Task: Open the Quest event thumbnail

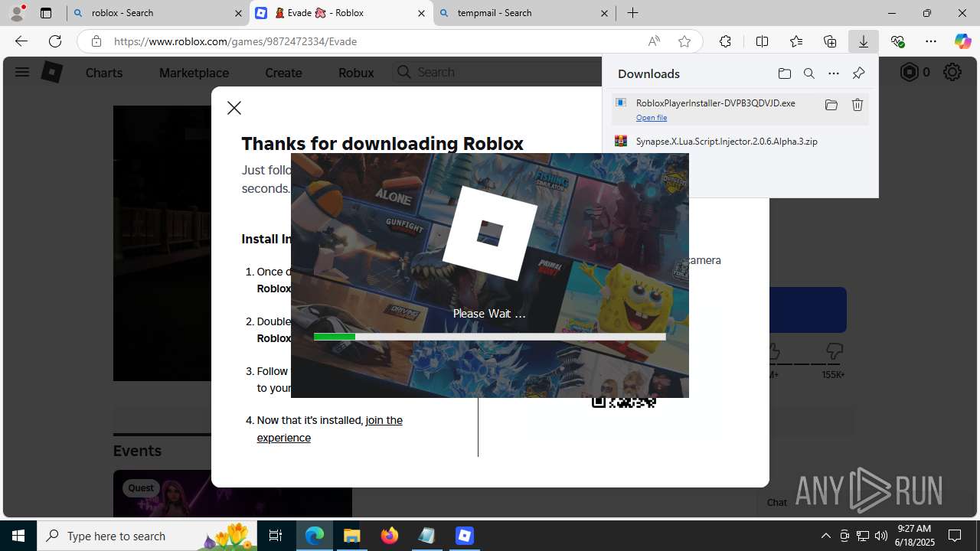Action: (x=233, y=494)
